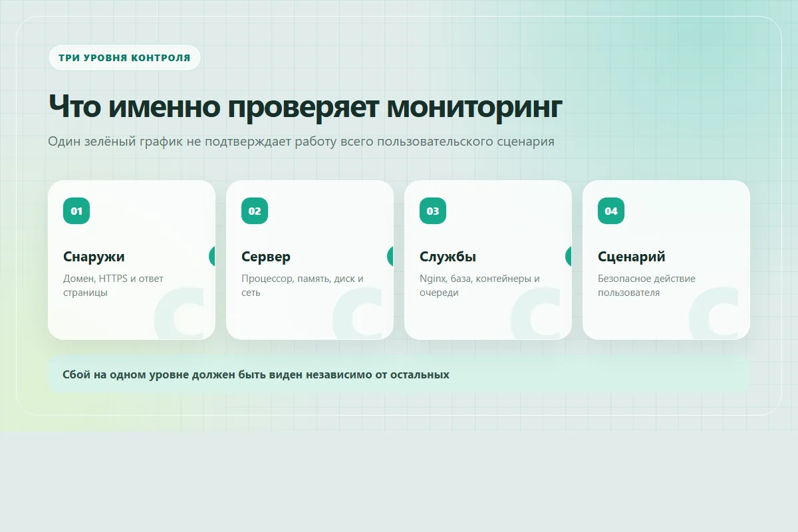Click the note 'Сбой на одном уровне должен быть виден'
This screenshot has height=532, width=798.
[x=399, y=374]
